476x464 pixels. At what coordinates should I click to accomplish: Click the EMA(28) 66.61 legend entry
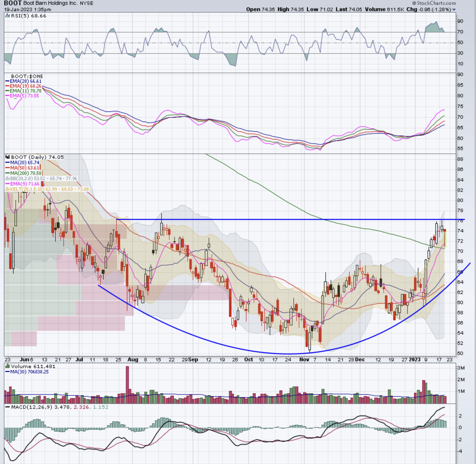point(23,81)
